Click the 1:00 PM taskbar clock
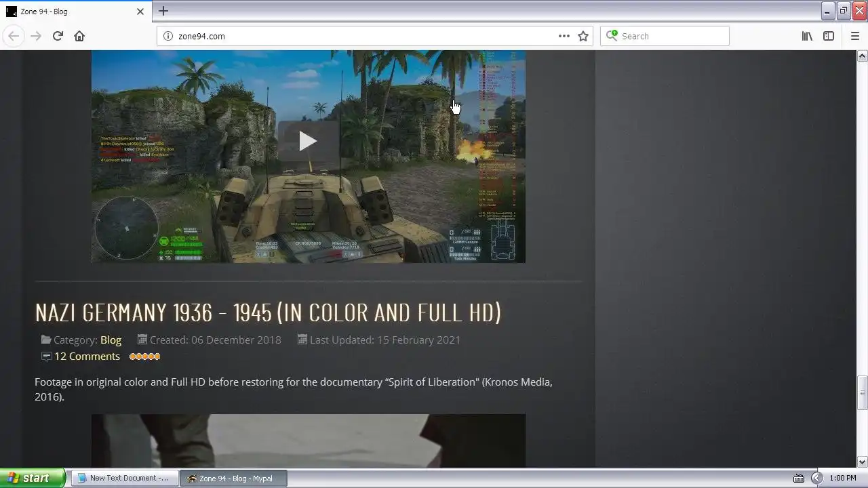 (x=843, y=478)
